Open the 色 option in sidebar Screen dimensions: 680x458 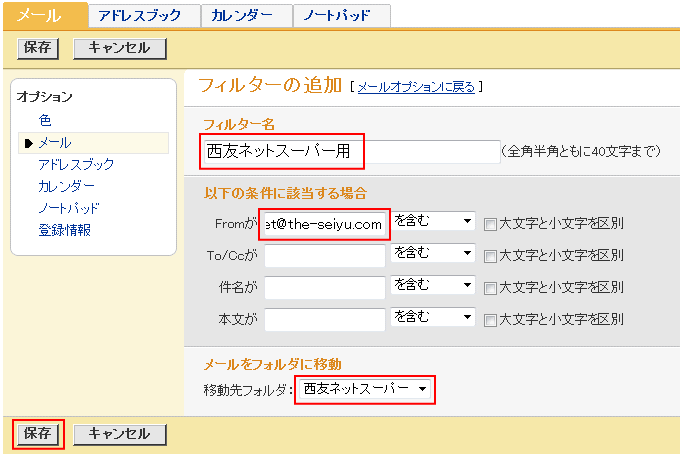45,120
